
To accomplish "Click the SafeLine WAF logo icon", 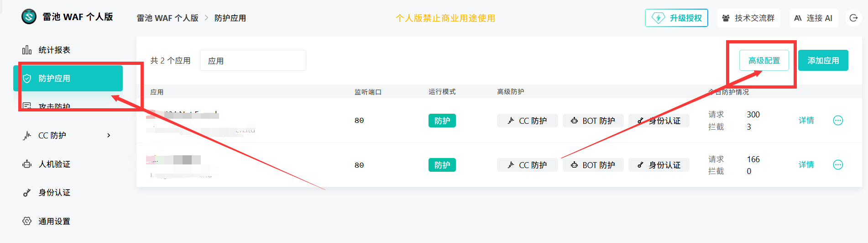I will tap(29, 17).
